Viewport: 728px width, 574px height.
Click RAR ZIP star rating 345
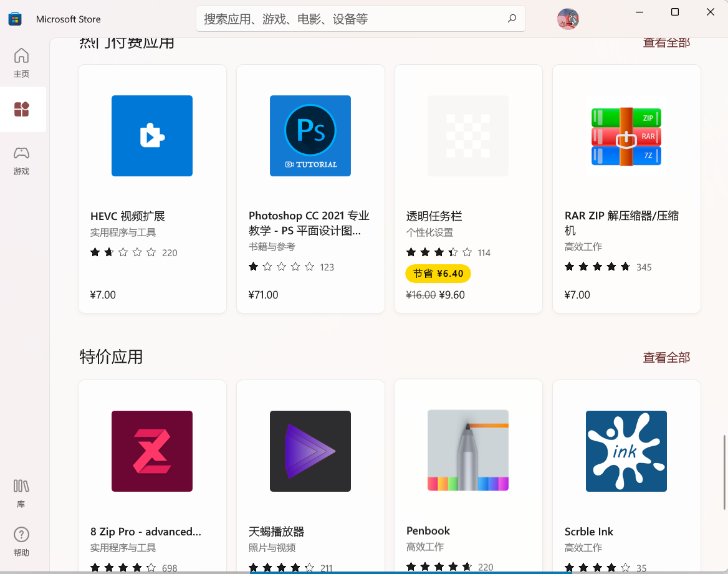coord(608,267)
